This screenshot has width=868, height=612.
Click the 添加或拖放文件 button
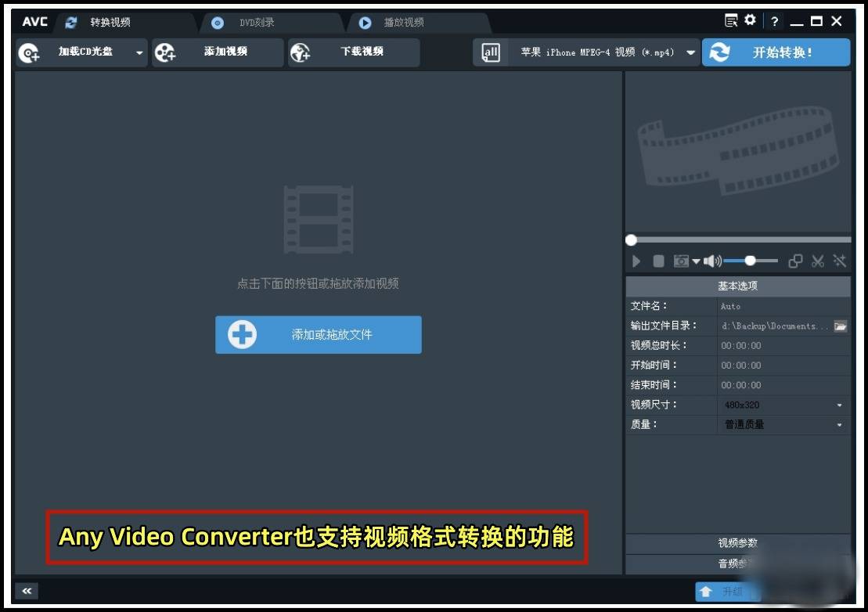[319, 335]
